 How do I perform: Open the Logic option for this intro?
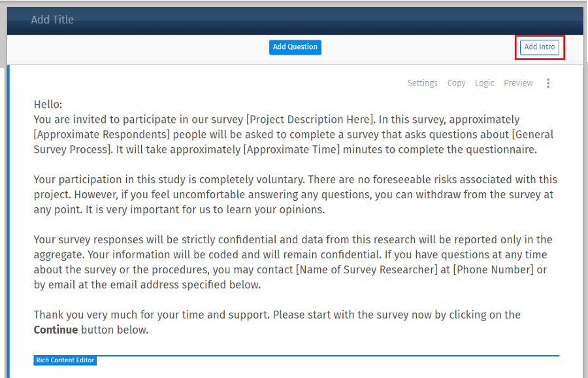(x=484, y=83)
